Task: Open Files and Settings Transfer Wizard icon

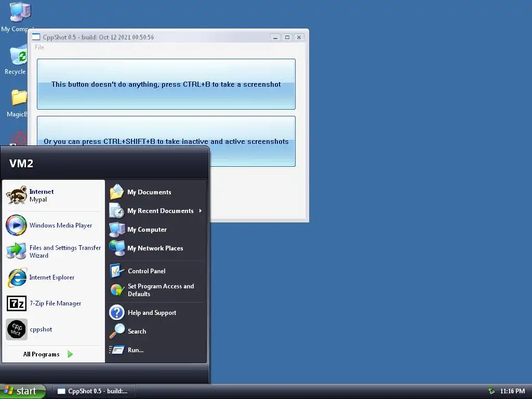Action: click(16, 251)
